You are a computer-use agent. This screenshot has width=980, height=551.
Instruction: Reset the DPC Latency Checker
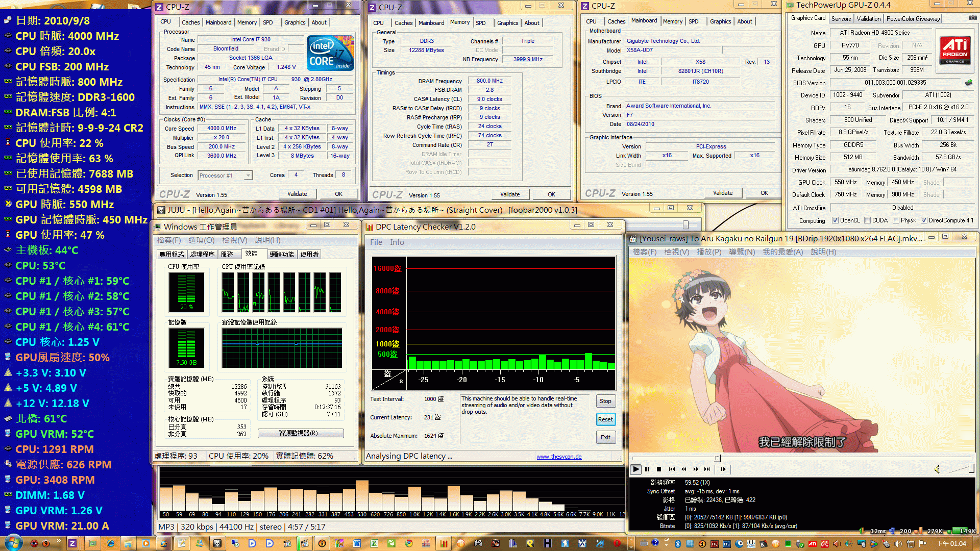coord(605,419)
